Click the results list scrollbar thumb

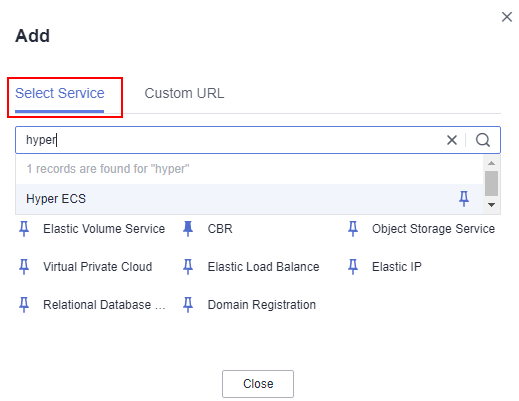pyautogui.click(x=491, y=183)
